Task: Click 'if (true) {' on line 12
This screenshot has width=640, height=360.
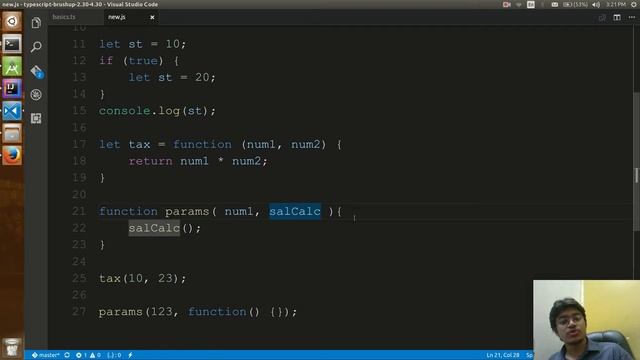Action: tap(139, 60)
